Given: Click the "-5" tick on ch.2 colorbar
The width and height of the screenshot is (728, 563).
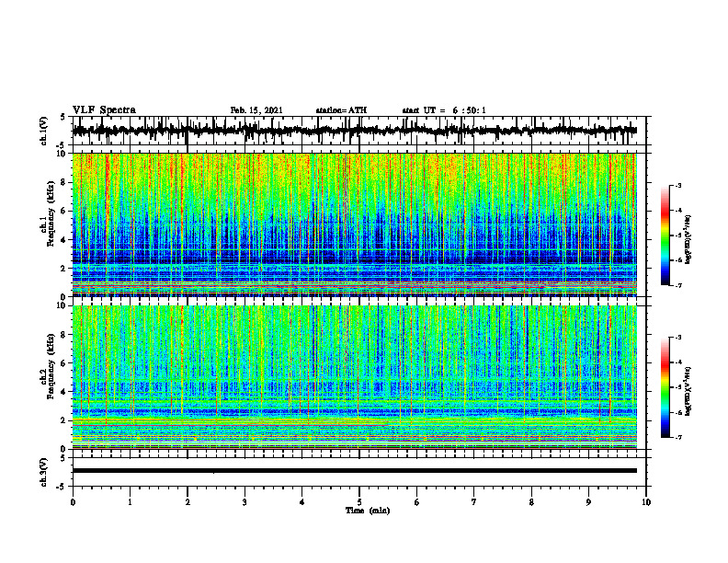Looking at the screenshot, I should [677, 387].
